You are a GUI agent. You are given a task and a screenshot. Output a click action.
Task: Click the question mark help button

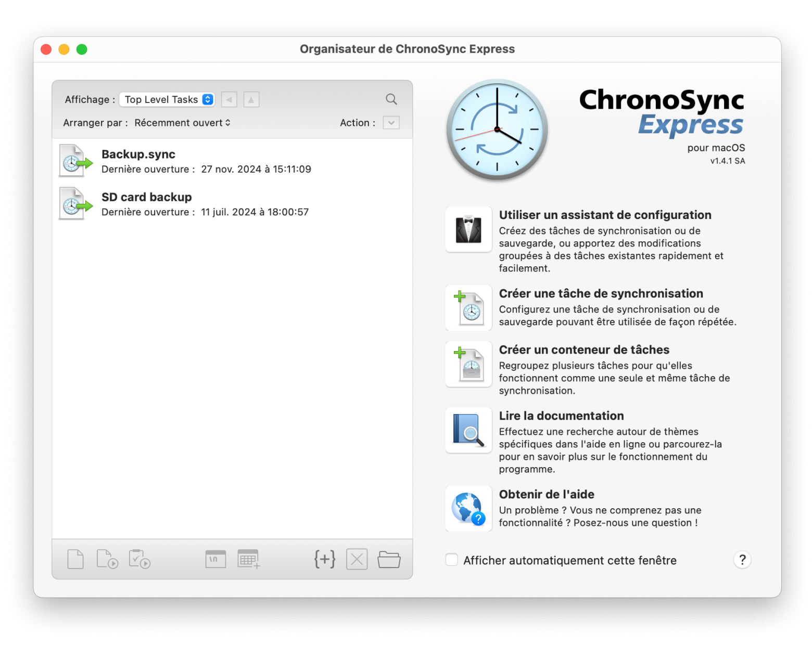pyautogui.click(x=742, y=560)
